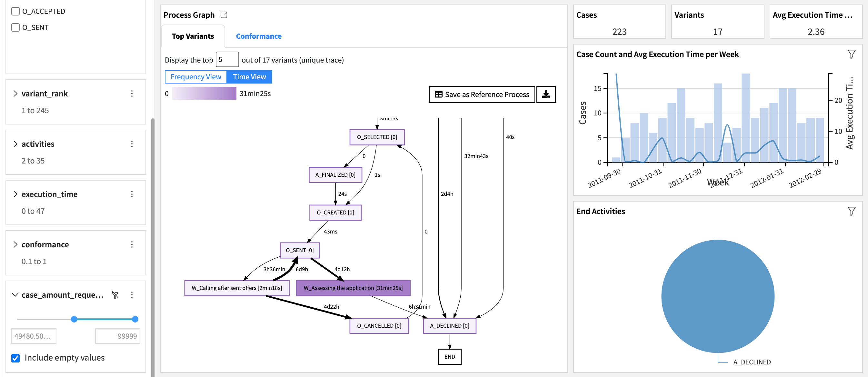Screen dimensions: 868x377
Task: Expand the activities filter panel
Action: pos(15,144)
